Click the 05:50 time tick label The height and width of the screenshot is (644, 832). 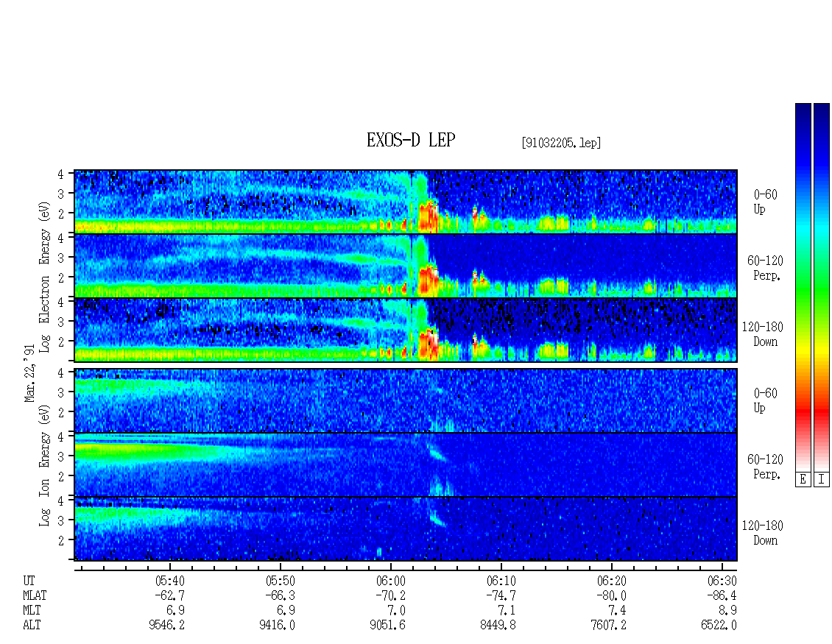point(281,581)
